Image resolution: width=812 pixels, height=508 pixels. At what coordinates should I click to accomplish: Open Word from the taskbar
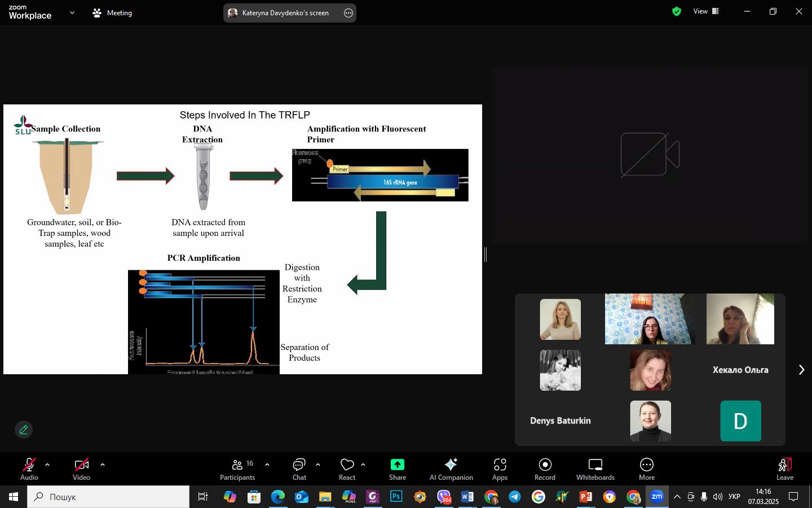pos(467,497)
